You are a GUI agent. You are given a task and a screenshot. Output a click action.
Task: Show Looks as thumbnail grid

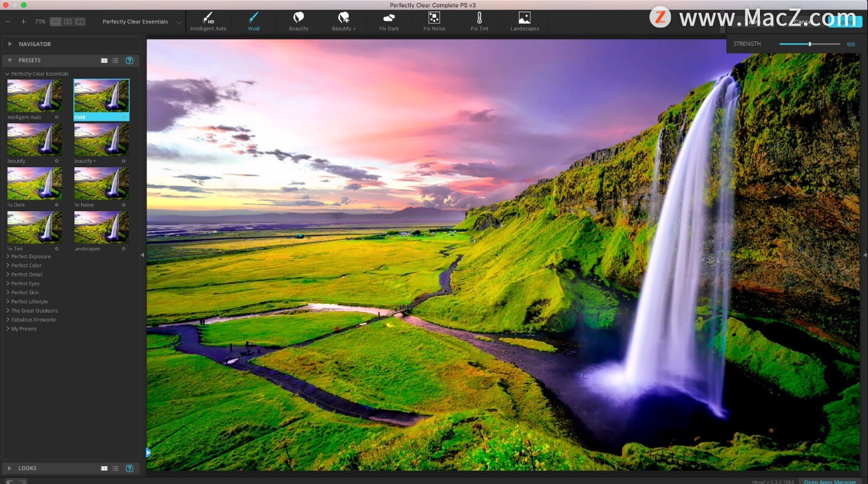[x=104, y=468]
